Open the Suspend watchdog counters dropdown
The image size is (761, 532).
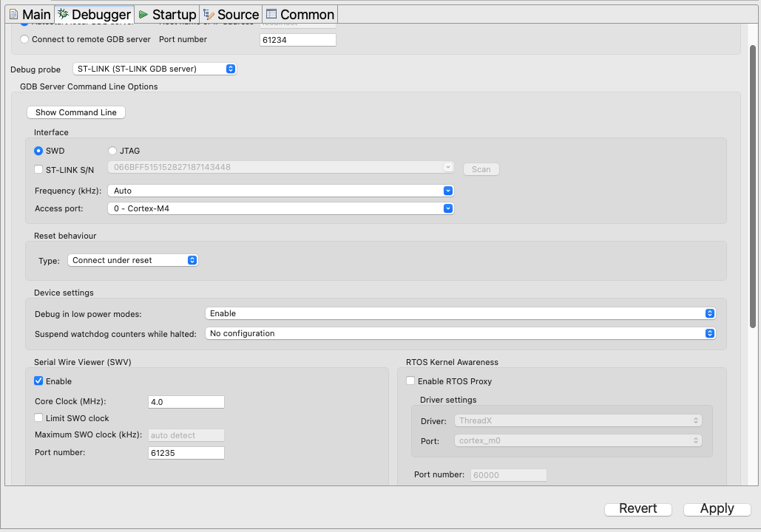709,332
